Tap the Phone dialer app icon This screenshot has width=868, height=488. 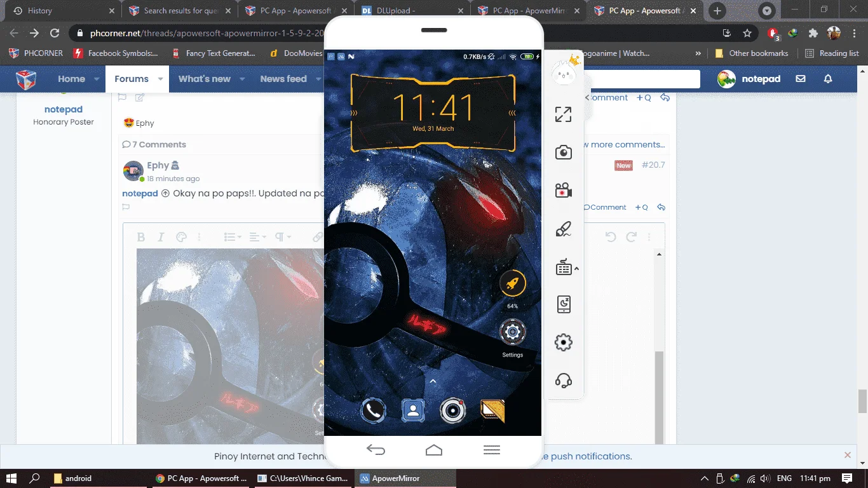coord(374,411)
